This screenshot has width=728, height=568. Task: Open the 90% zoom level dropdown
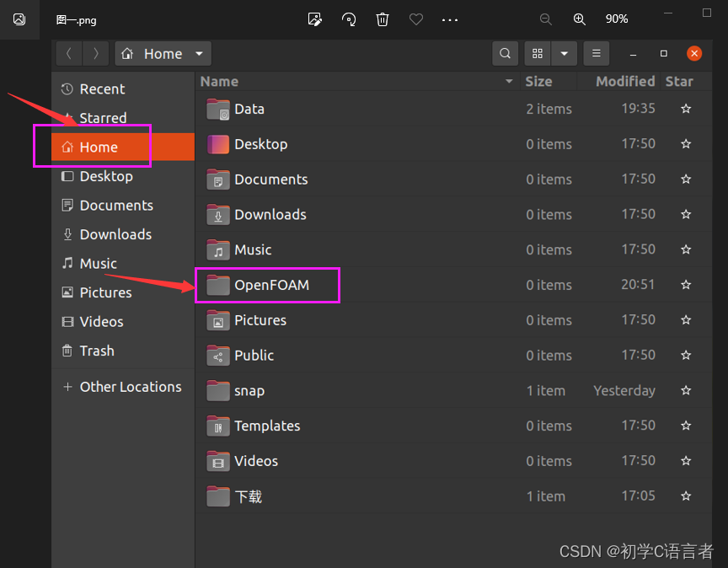pos(616,19)
